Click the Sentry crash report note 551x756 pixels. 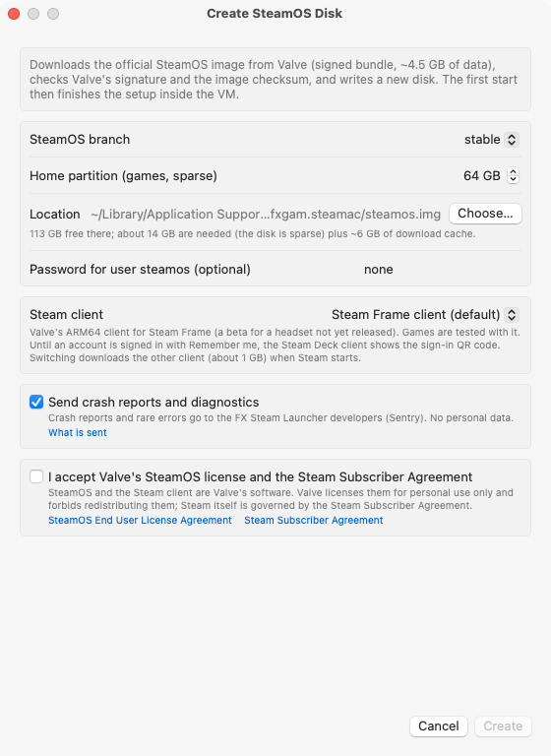[x=280, y=418]
